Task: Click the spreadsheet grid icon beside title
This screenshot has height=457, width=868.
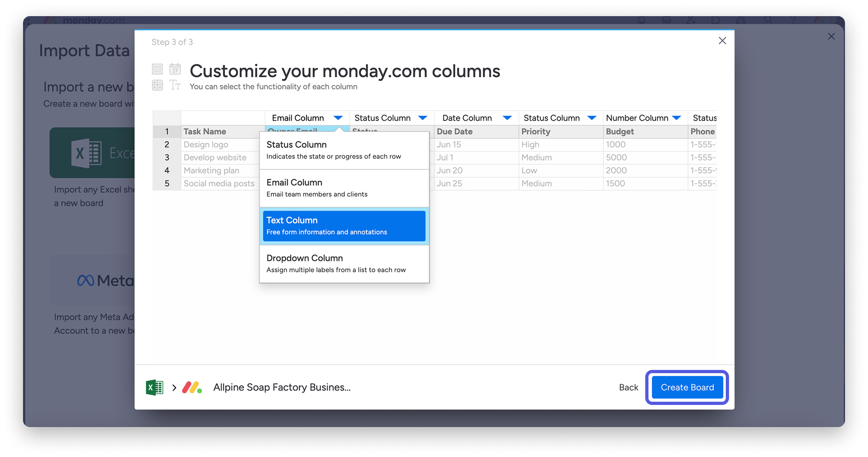Action: [157, 85]
